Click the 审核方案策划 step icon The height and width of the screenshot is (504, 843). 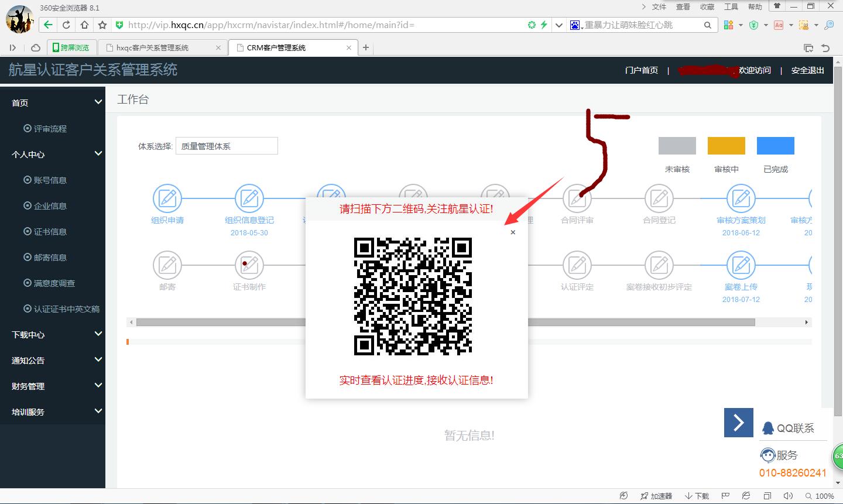click(x=741, y=198)
